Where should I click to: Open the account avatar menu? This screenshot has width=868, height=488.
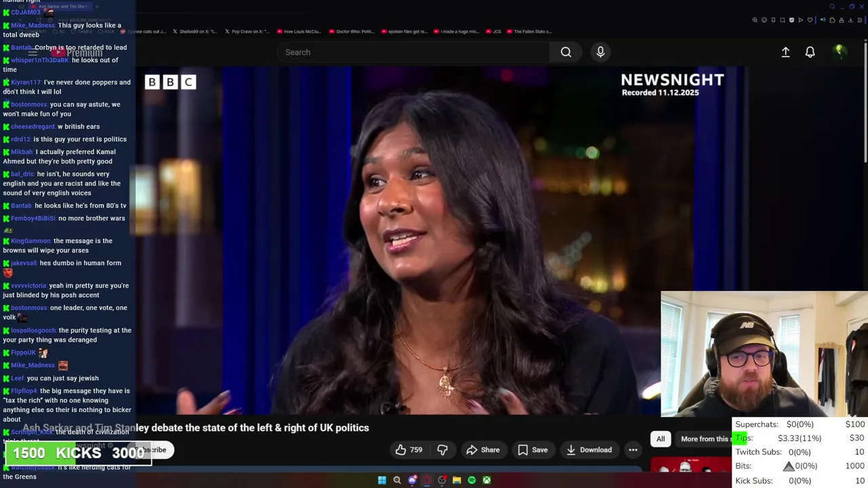pyautogui.click(x=839, y=52)
